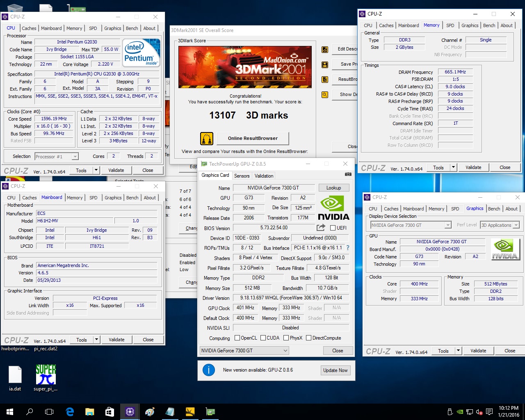This screenshot has height=420, width=525.
Task: Open Task View from the taskbar
Action: pos(49,412)
